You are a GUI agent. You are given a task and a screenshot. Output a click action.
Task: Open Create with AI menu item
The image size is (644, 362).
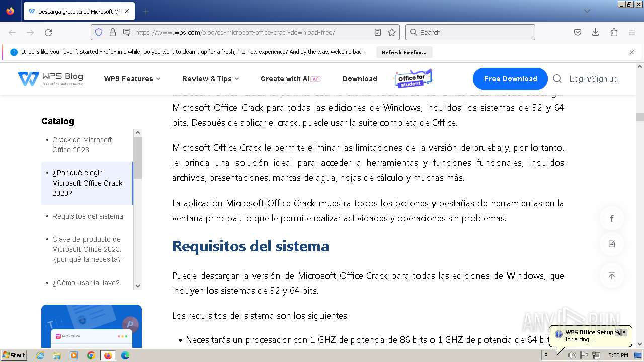291,79
